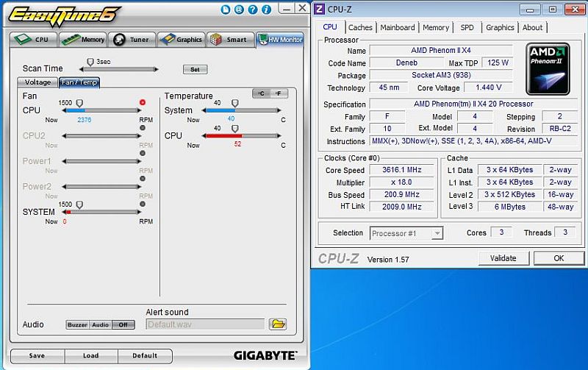
Task: Open the Graphics tab in CPU-Z
Action: pyautogui.click(x=500, y=27)
